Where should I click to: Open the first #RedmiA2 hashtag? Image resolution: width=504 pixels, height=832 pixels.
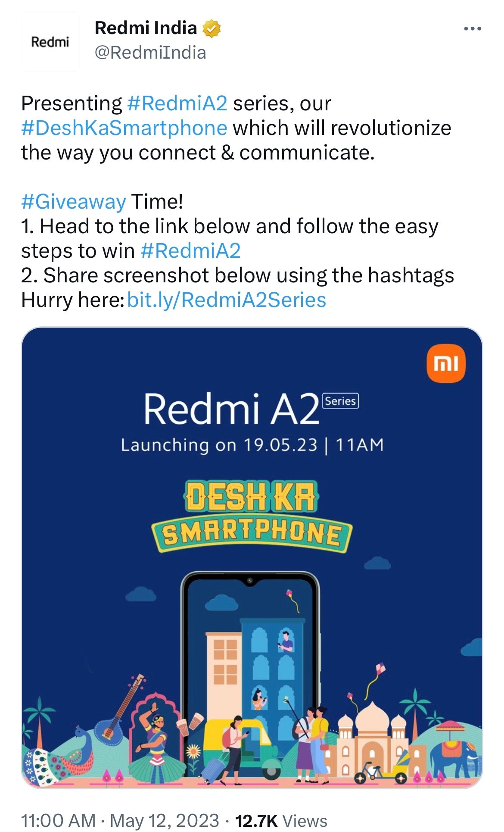(x=177, y=103)
